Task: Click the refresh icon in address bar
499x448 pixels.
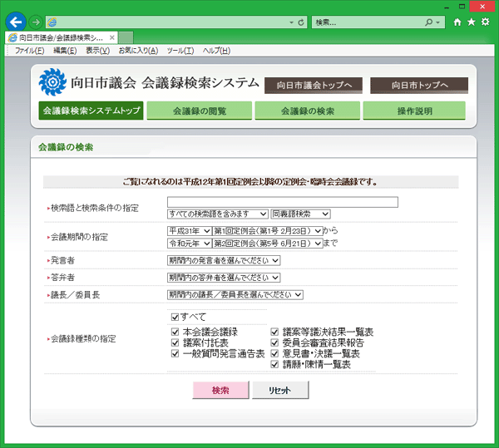Action: click(x=301, y=22)
